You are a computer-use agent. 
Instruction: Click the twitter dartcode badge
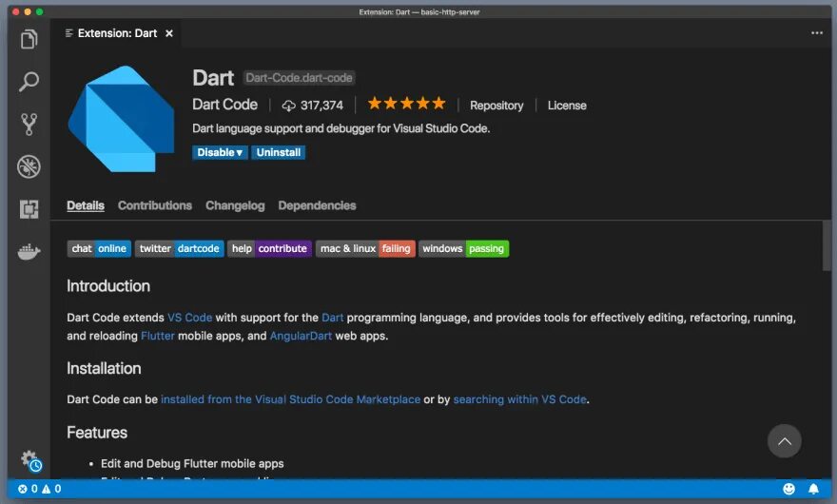coord(179,249)
